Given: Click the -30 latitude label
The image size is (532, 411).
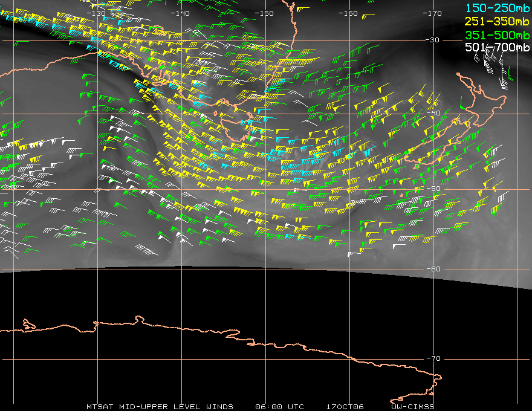Looking at the screenshot, I should (432, 40).
